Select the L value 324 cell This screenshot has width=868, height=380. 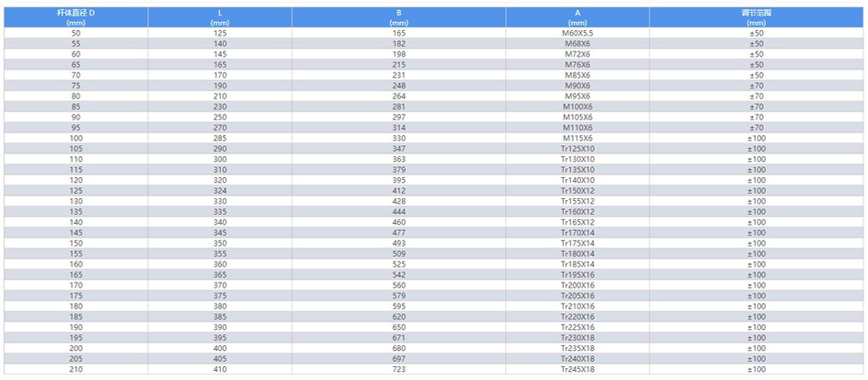[x=219, y=191]
